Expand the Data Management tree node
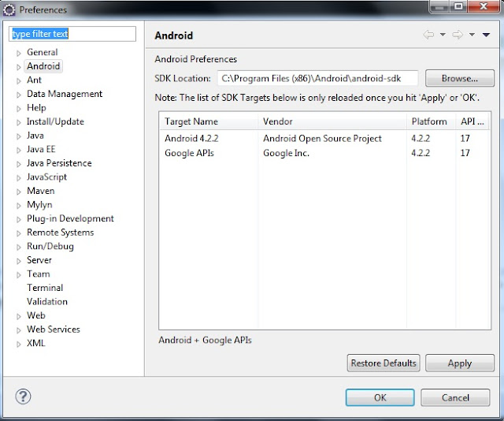Viewport: 504px width, 421px height. (19, 95)
